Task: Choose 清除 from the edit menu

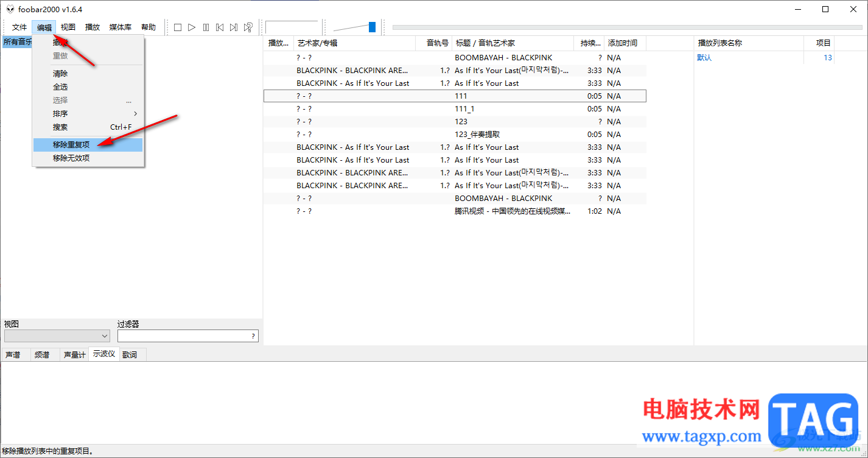Action: pyautogui.click(x=88, y=74)
